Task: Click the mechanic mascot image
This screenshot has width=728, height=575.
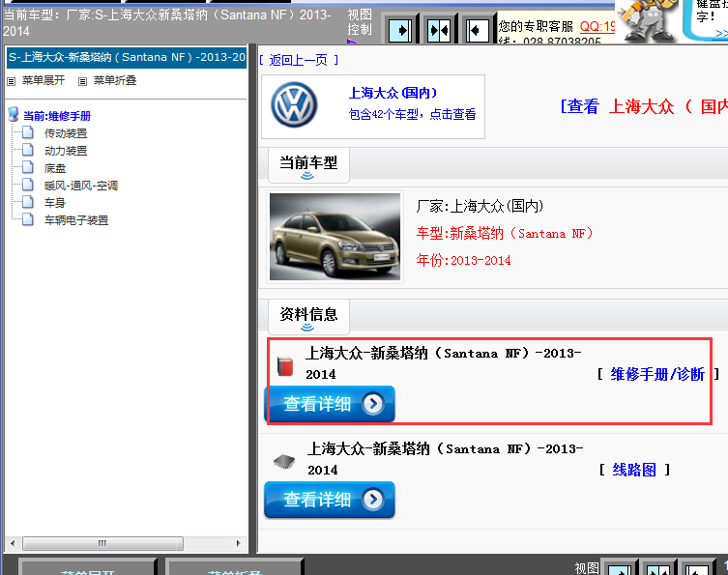Action: [647, 20]
